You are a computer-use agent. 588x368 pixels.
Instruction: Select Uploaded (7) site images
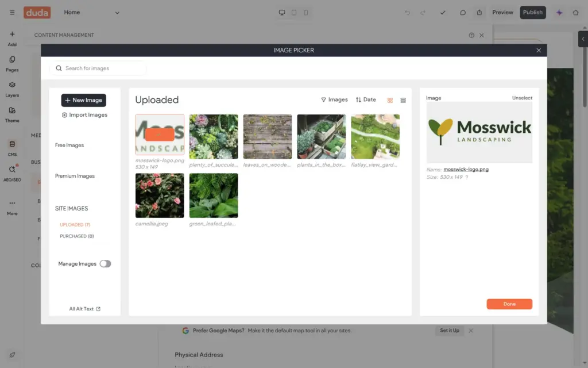coord(75,225)
